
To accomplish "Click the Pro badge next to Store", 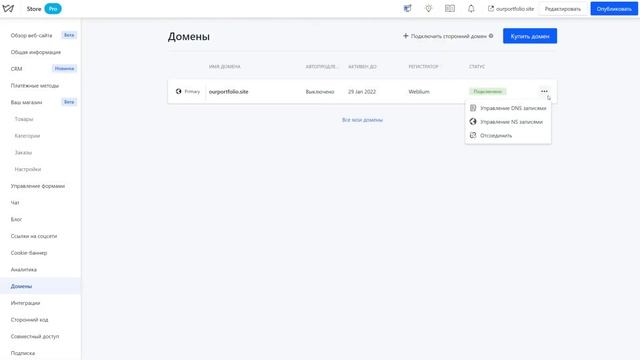I will pyautogui.click(x=53, y=9).
